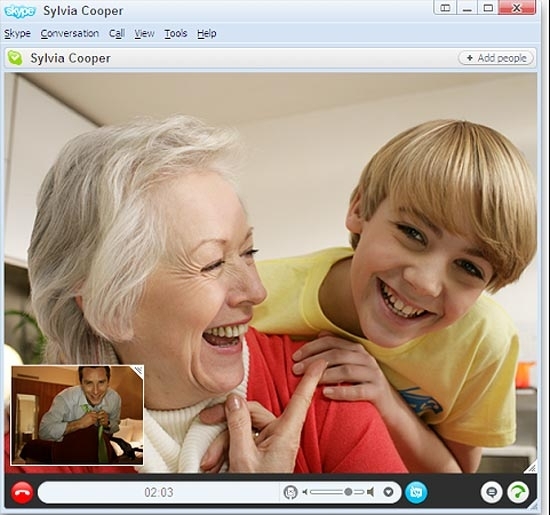Open the green call quality indicator
The width and height of the screenshot is (550, 515).
(x=518, y=493)
